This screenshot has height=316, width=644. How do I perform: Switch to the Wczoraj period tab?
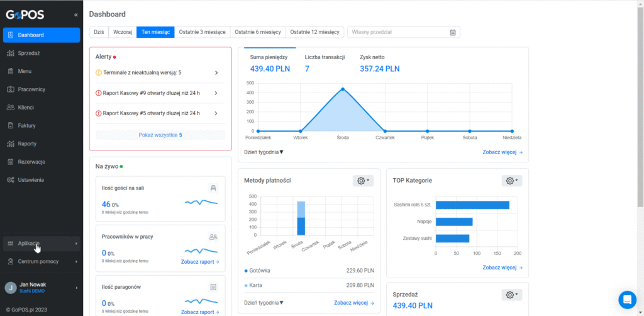pos(123,32)
